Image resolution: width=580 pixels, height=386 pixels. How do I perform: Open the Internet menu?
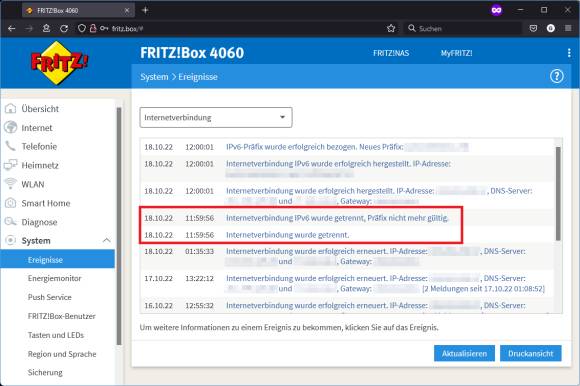37,128
